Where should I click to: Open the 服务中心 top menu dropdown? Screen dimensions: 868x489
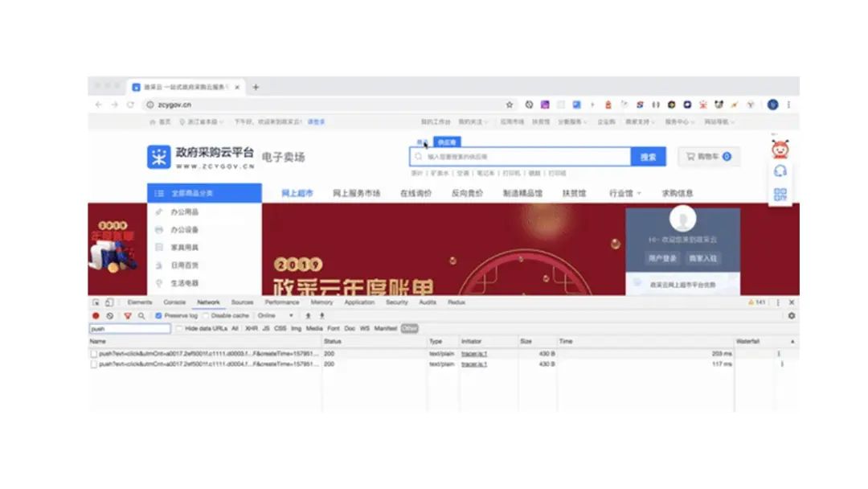coord(679,121)
